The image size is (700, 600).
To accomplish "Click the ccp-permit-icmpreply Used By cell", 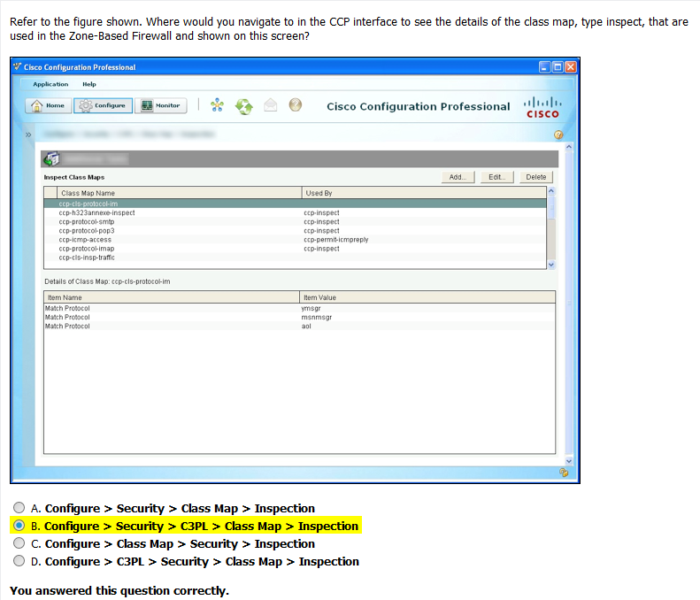I will coord(336,240).
